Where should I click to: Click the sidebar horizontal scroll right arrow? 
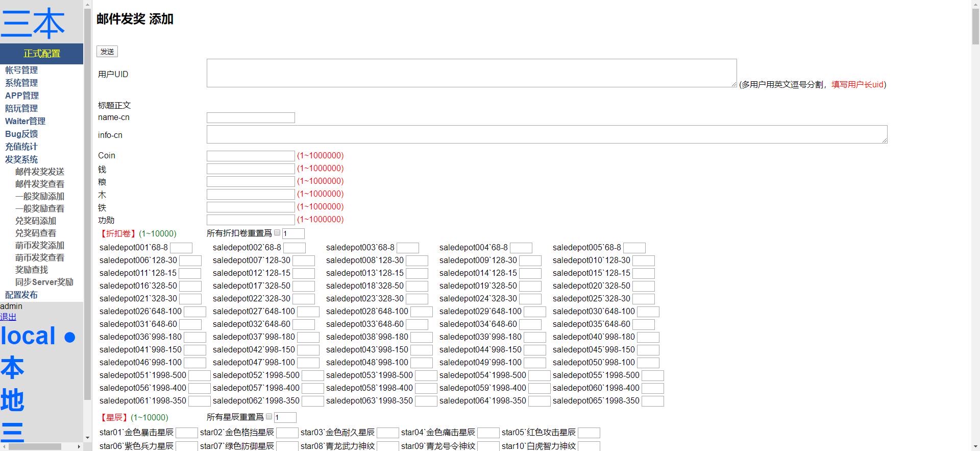pos(79,446)
